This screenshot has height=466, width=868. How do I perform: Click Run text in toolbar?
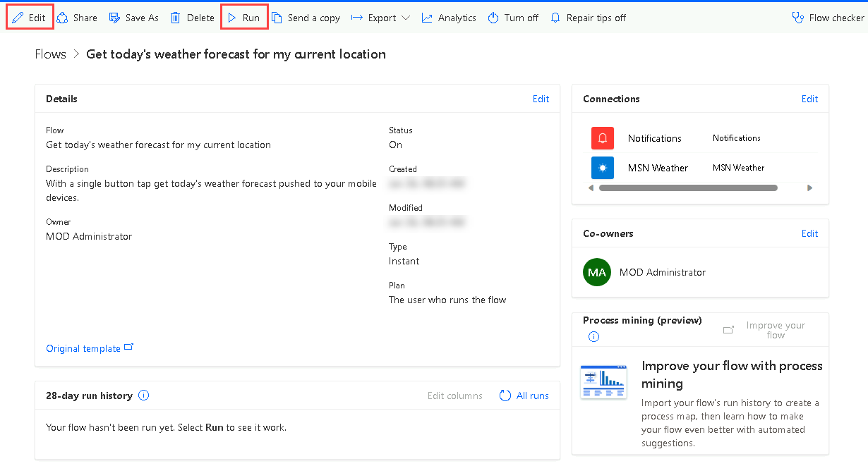pos(251,18)
